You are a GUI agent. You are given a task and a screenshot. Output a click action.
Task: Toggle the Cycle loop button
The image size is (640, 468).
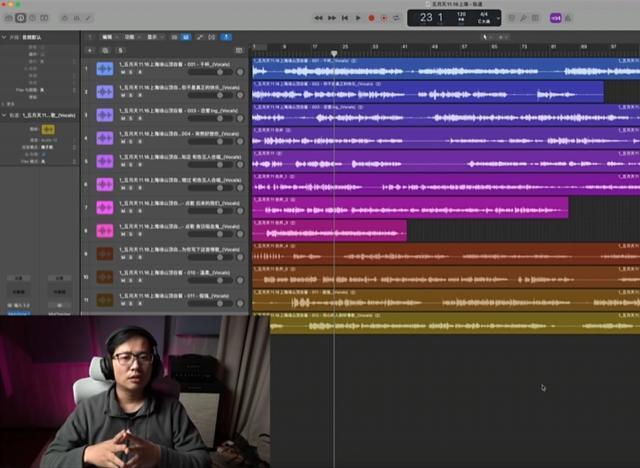(396, 18)
